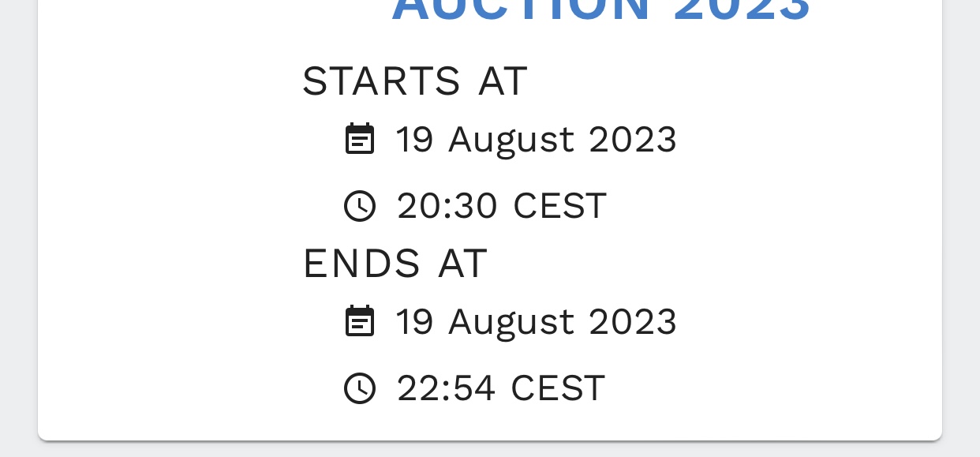Image resolution: width=980 pixels, height=457 pixels.
Task: Click the calendar icon under STARTS AT
Action: (360, 139)
